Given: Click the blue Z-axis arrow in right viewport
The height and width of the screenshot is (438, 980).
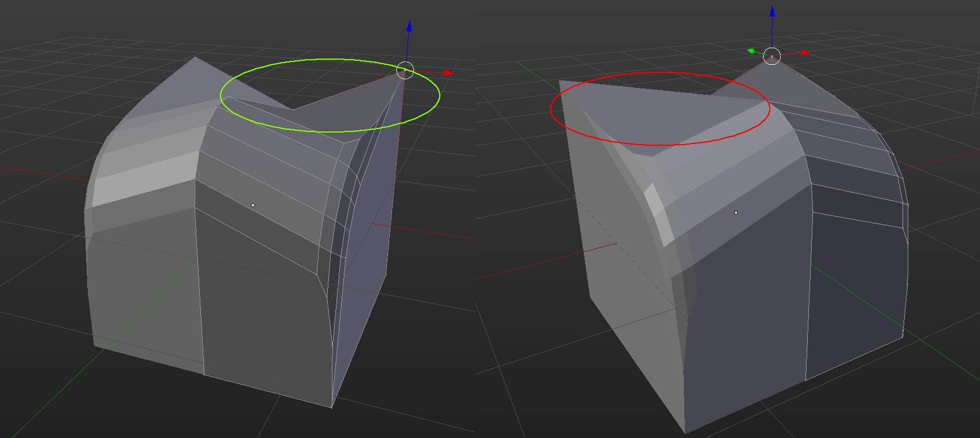Looking at the screenshot, I should (772, 11).
